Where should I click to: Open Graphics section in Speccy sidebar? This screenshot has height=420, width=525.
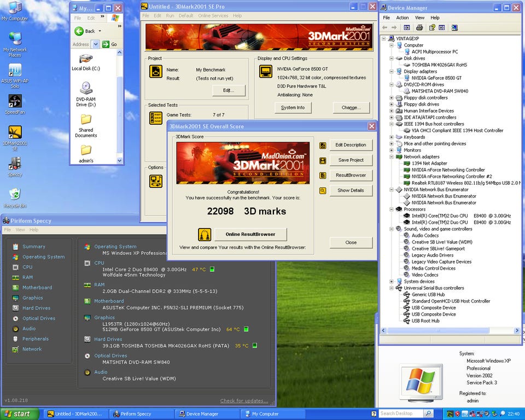(x=32, y=297)
